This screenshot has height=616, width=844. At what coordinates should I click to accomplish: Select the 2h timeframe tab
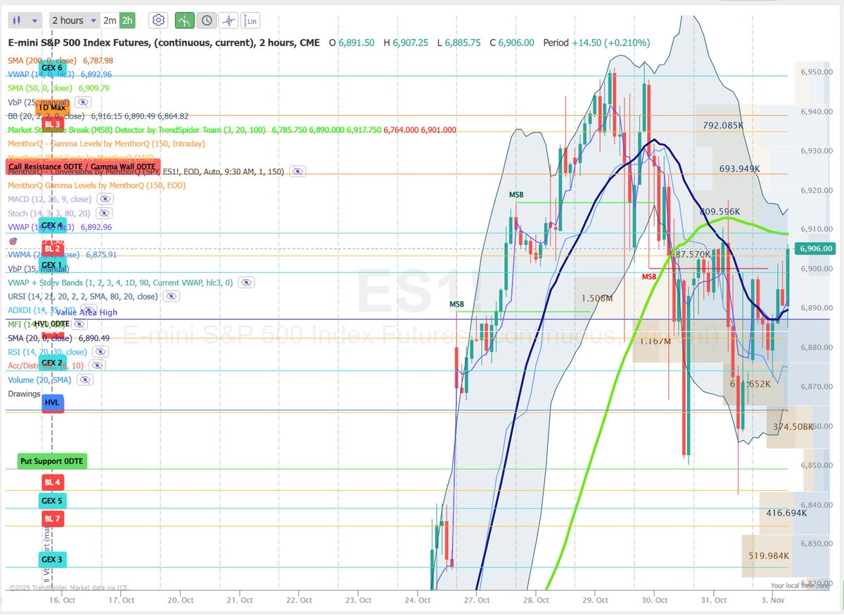127,20
